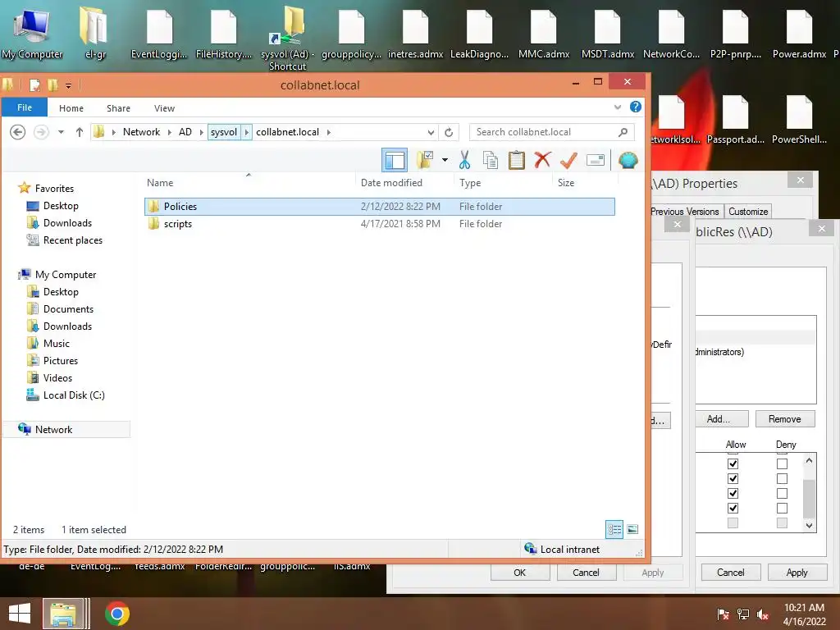Click the Remove button in permissions dialog
Viewport: 840px width, 630px height.
785,419
